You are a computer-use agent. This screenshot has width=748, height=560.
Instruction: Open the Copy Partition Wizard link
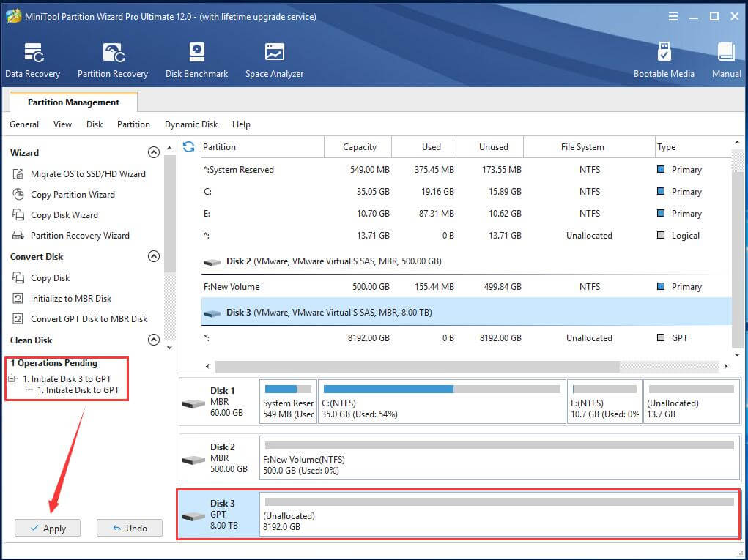coord(73,195)
